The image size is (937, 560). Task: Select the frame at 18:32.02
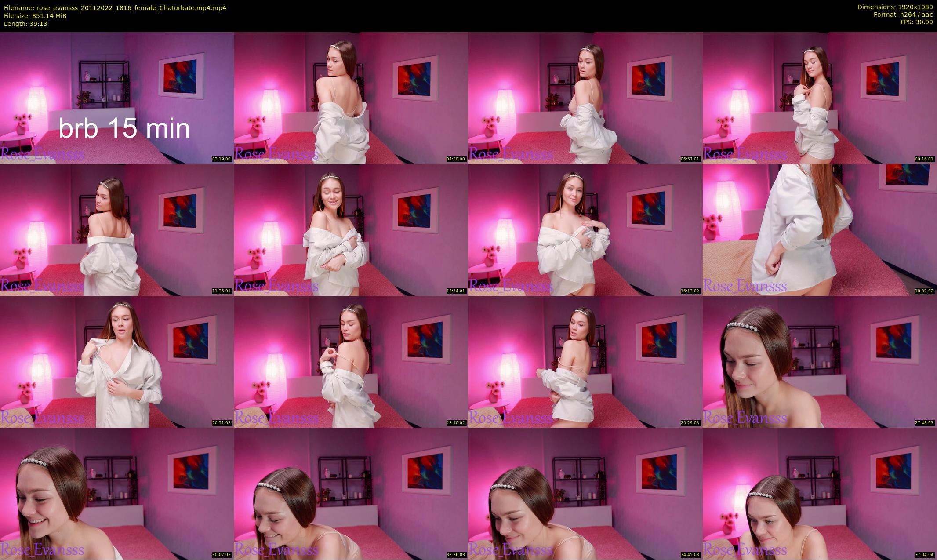click(x=820, y=229)
